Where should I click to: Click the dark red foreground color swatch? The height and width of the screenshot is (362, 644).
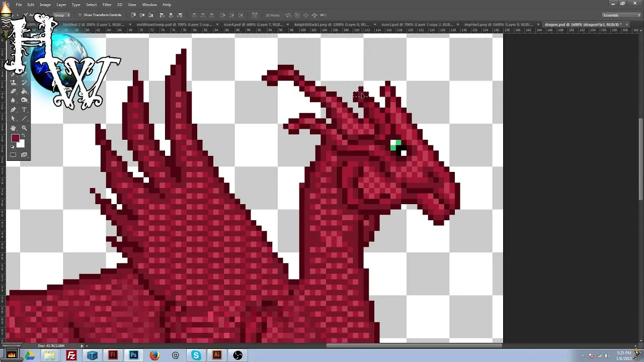point(15,138)
